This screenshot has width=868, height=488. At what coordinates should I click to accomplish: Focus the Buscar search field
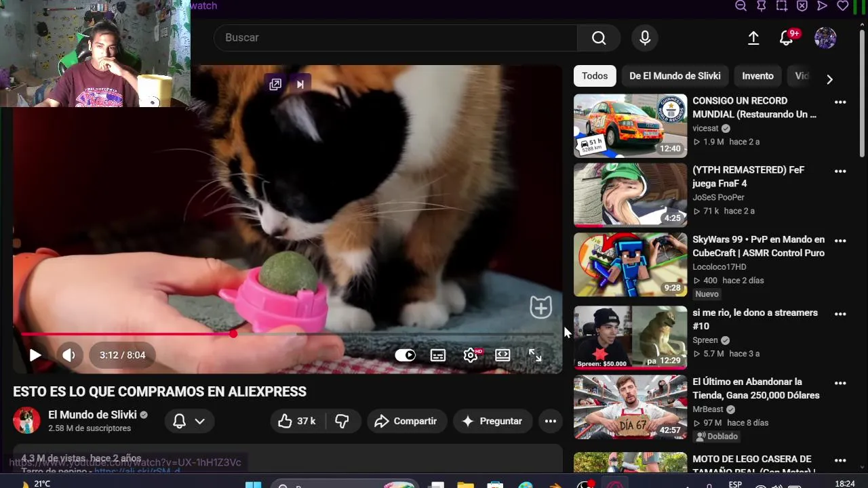(396, 38)
